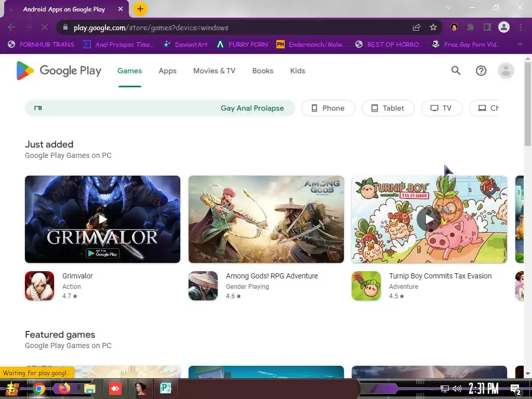Go to the Movies & TV tab

214,71
